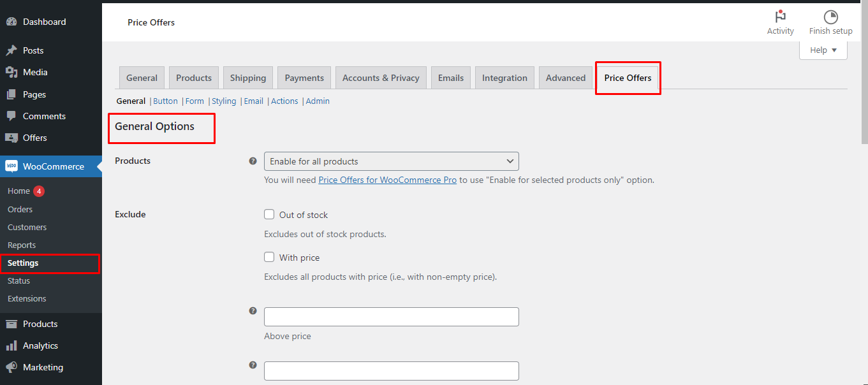Click the WooCommerce logo icon
This screenshot has height=385, width=868.
click(11, 166)
